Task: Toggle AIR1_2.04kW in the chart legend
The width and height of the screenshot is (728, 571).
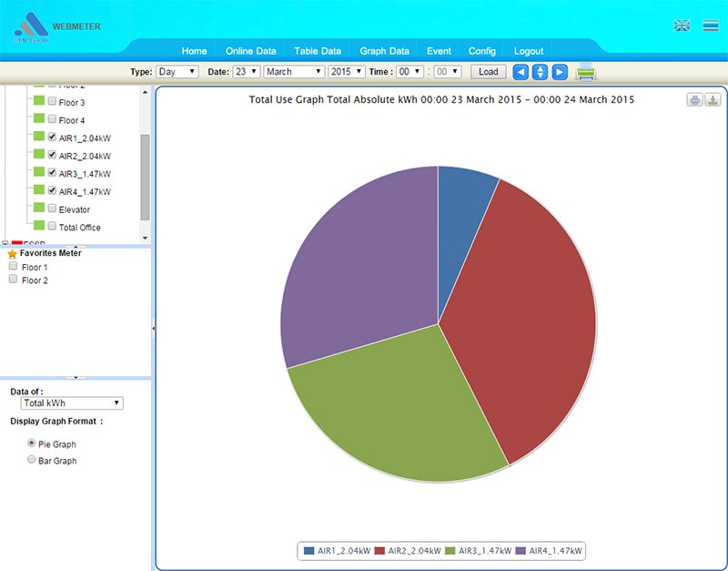Action: point(337,551)
